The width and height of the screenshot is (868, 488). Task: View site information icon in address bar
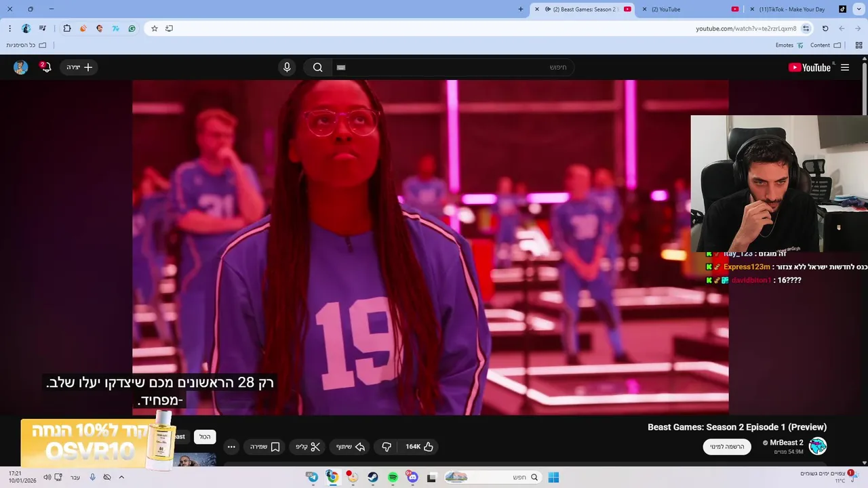[806, 28]
